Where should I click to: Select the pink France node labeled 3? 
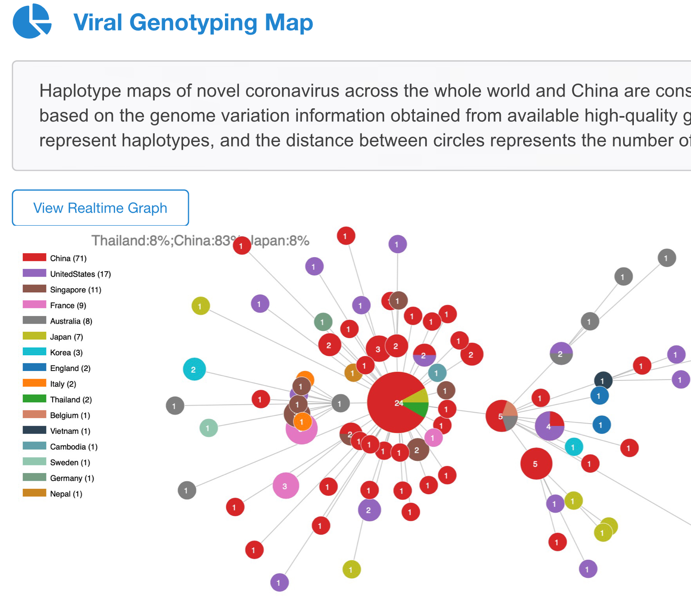click(x=286, y=486)
